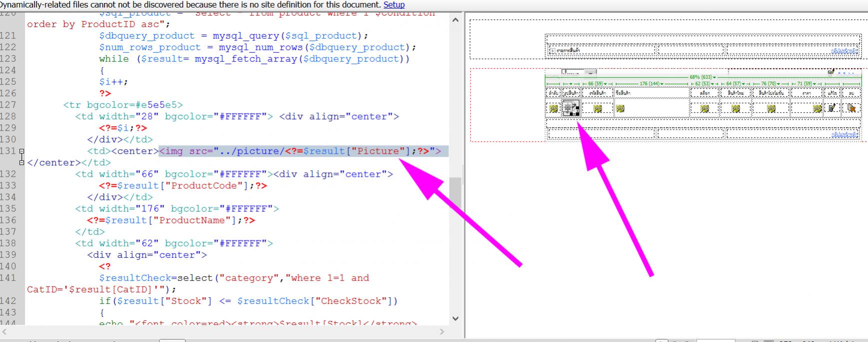Viewport: 868px width, 342px height.
Task: Click the bottom กลับไปหน้าหลัก link below the table
Action: pyautogui.click(x=844, y=134)
